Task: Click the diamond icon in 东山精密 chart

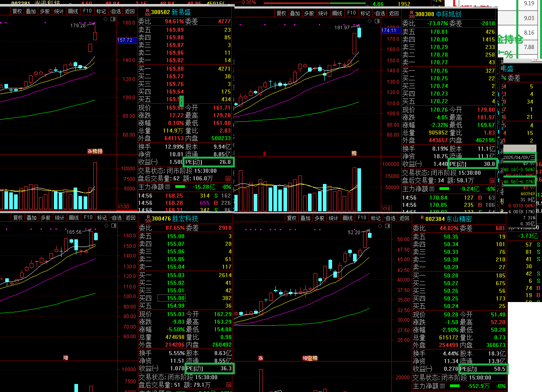Action: pos(380,226)
